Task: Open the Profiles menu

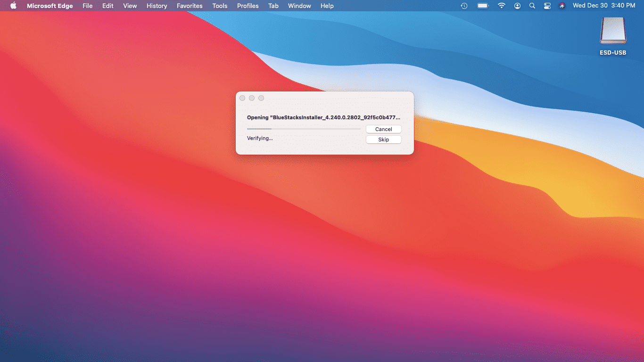Action: 248,6
